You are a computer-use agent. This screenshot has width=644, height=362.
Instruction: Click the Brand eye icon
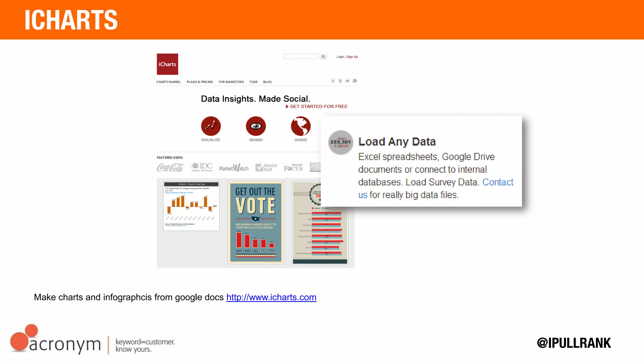point(256,126)
